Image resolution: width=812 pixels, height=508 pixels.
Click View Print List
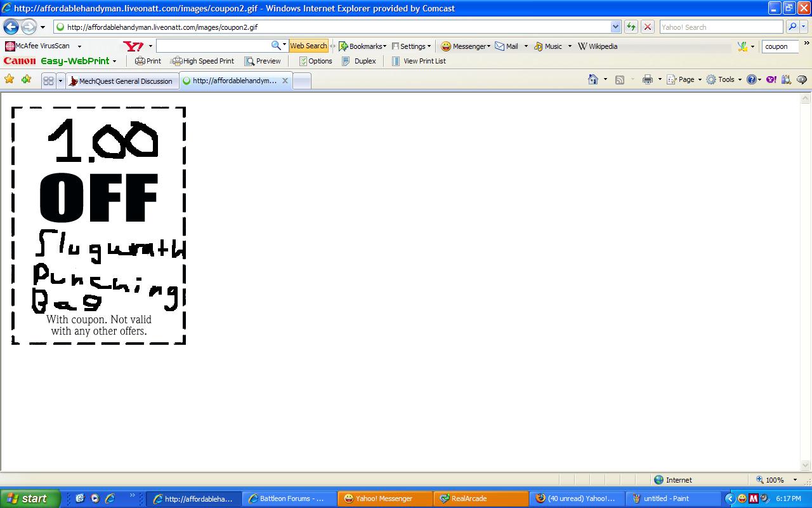[419, 61]
